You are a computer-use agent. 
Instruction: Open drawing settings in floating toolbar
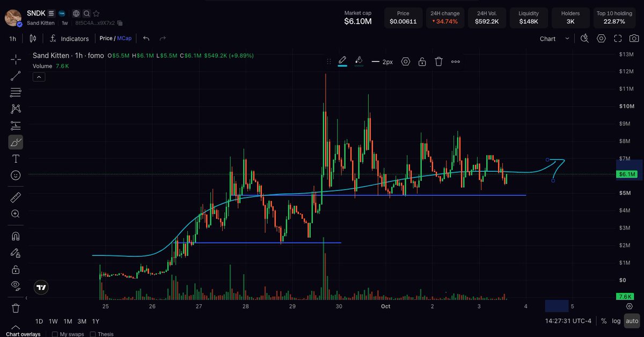(x=406, y=62)
